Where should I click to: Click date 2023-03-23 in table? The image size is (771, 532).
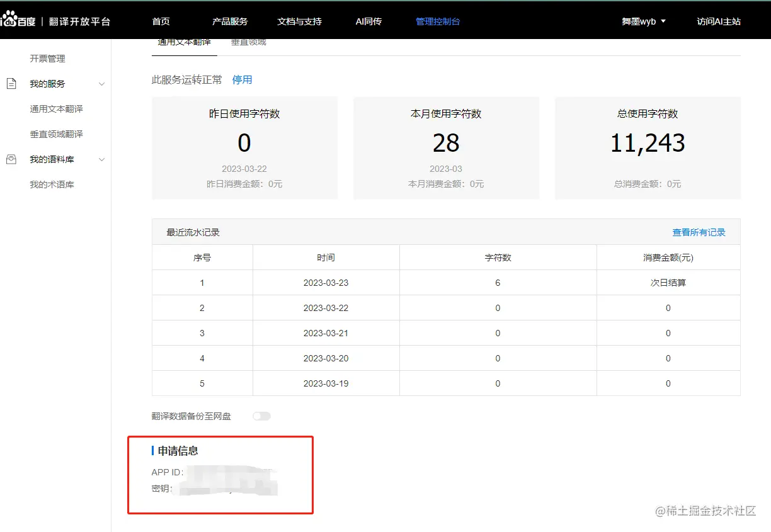click(326, 283)
